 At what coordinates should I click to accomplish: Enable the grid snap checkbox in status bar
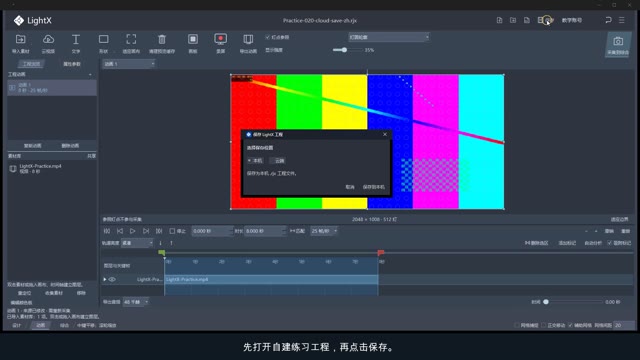tap(517, 325)
